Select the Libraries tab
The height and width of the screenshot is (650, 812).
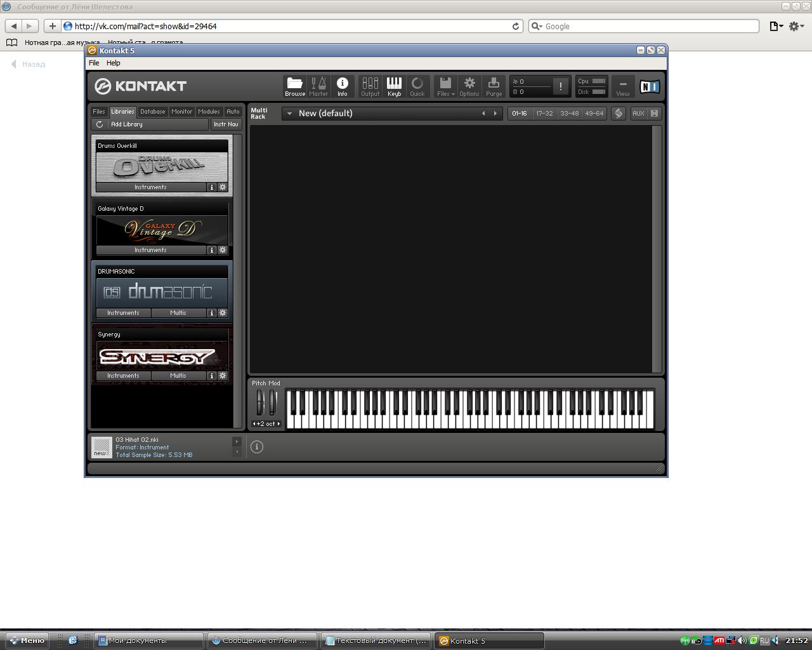(123, 112)
